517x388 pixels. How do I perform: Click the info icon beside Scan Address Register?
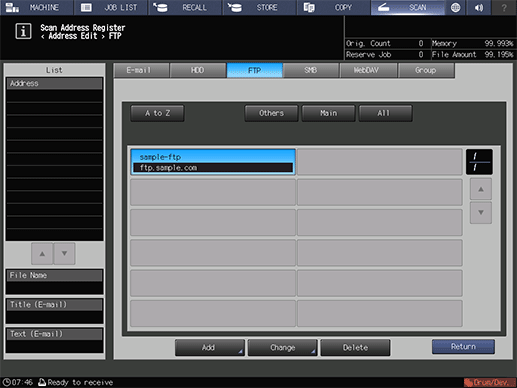(23, 32)
